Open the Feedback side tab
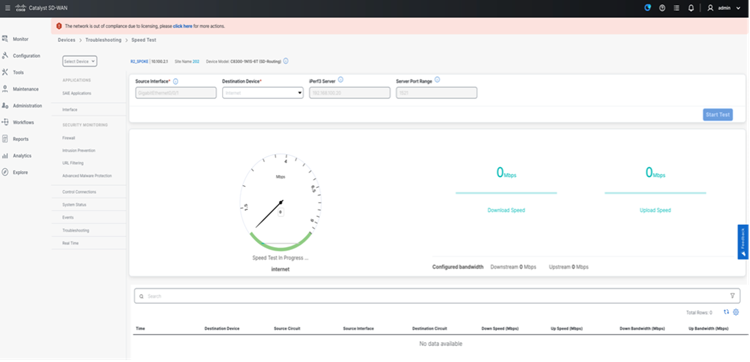 tap(743, 242)
